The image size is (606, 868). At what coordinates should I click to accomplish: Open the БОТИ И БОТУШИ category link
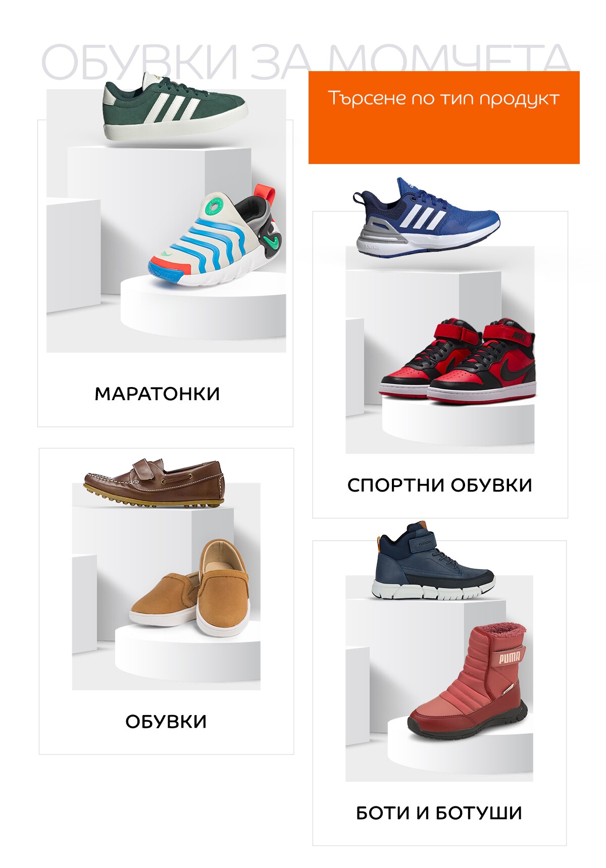pyautogui.click(x=439, y=813)
